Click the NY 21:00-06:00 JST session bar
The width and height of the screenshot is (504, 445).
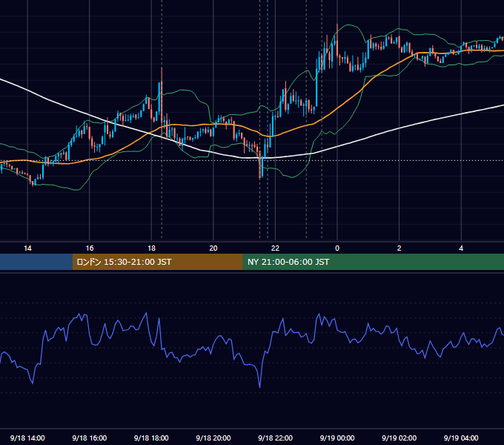(x=373, y=262)
